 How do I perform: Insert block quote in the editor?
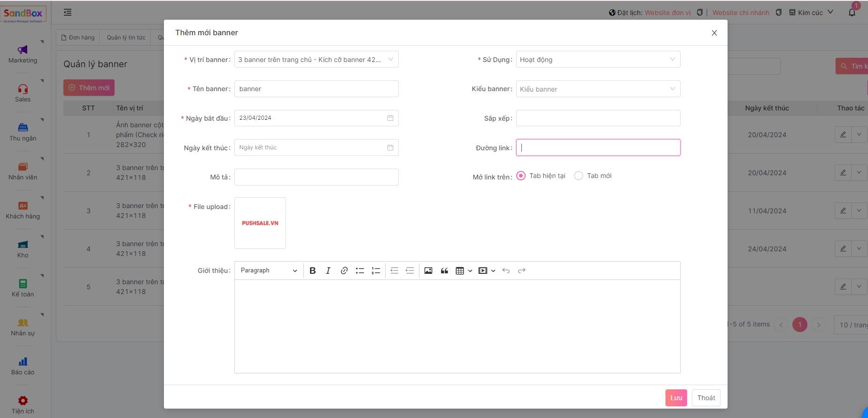pos(444,271)
